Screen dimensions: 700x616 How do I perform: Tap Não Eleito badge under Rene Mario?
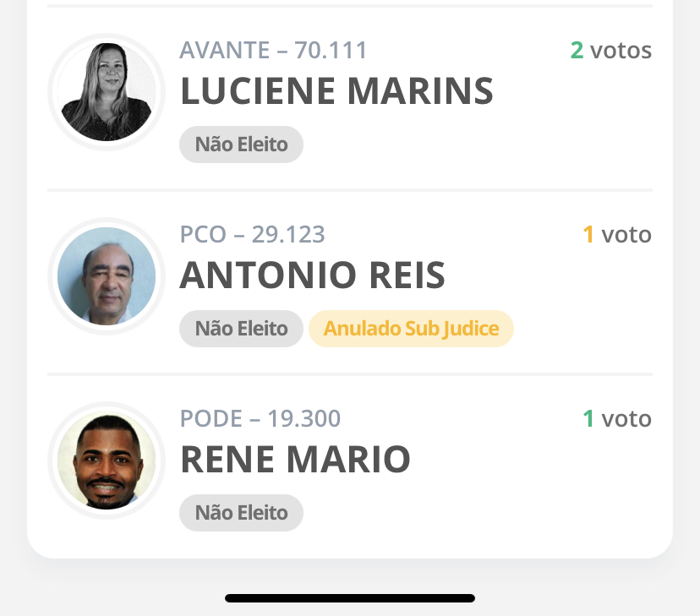coord(241,513)
